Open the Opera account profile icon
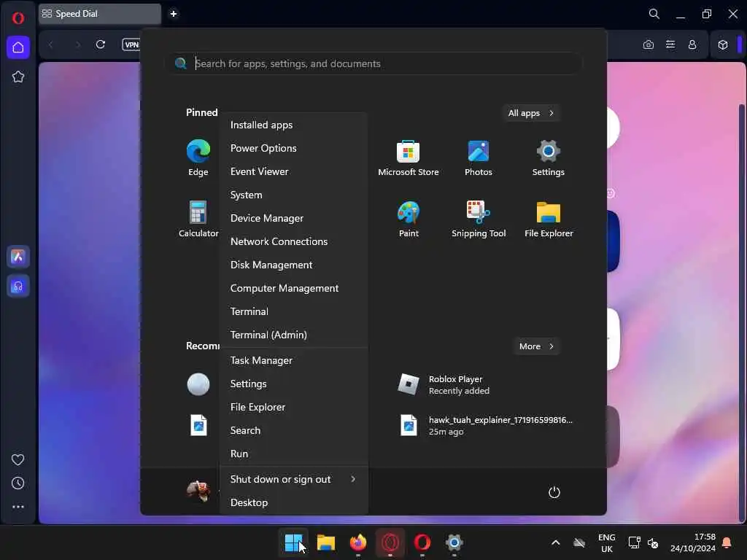Screen dimensions: 747x560 (692, 44)
